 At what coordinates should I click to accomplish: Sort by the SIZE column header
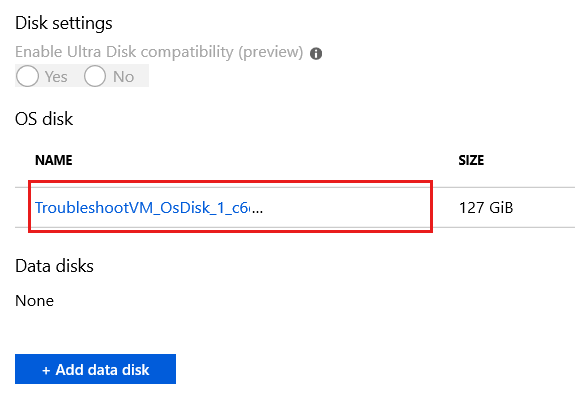click(471, 160)
